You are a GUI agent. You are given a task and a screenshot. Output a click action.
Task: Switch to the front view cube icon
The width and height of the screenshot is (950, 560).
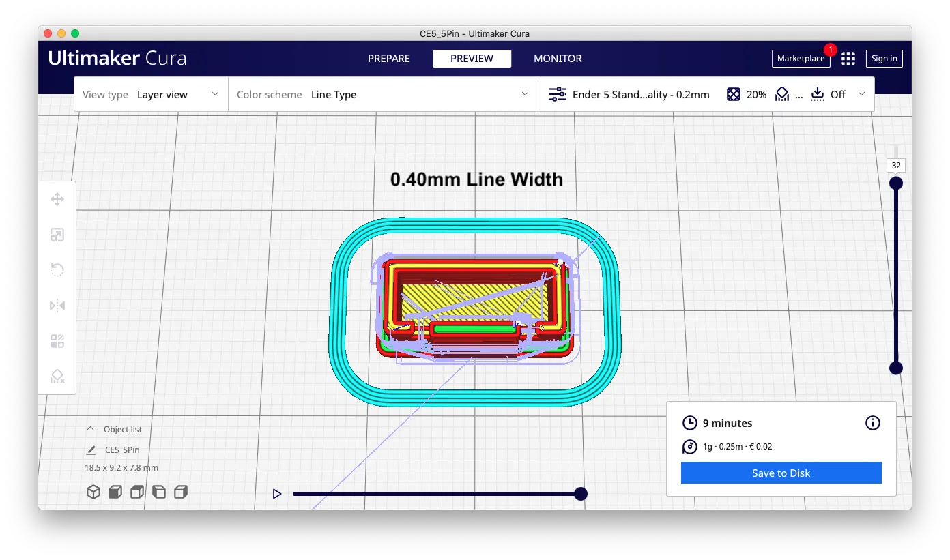pyautogui.click(x=115, y=492)
